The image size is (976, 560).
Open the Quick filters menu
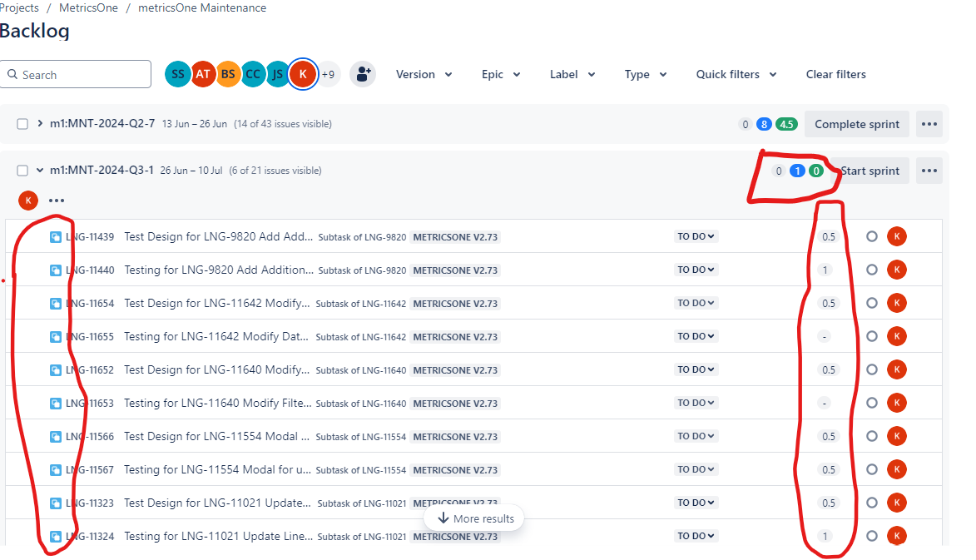pos(736,74)
